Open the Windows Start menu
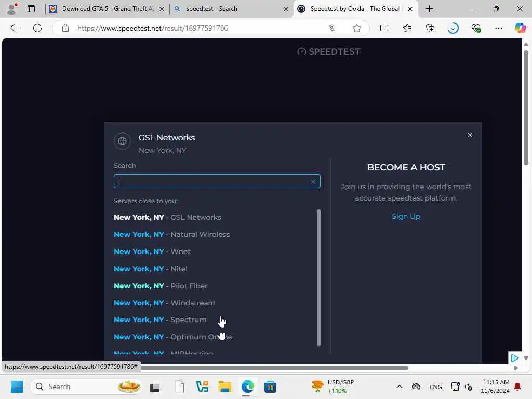Screen dimensions: 532x399 click(17, 387)
